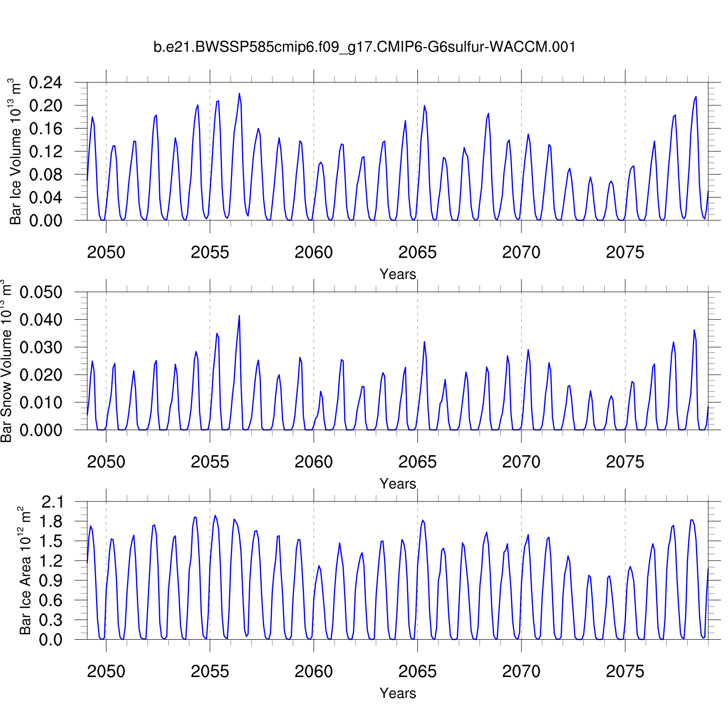Click the highest peak in the snow volume plot

(x=239, y=316)
